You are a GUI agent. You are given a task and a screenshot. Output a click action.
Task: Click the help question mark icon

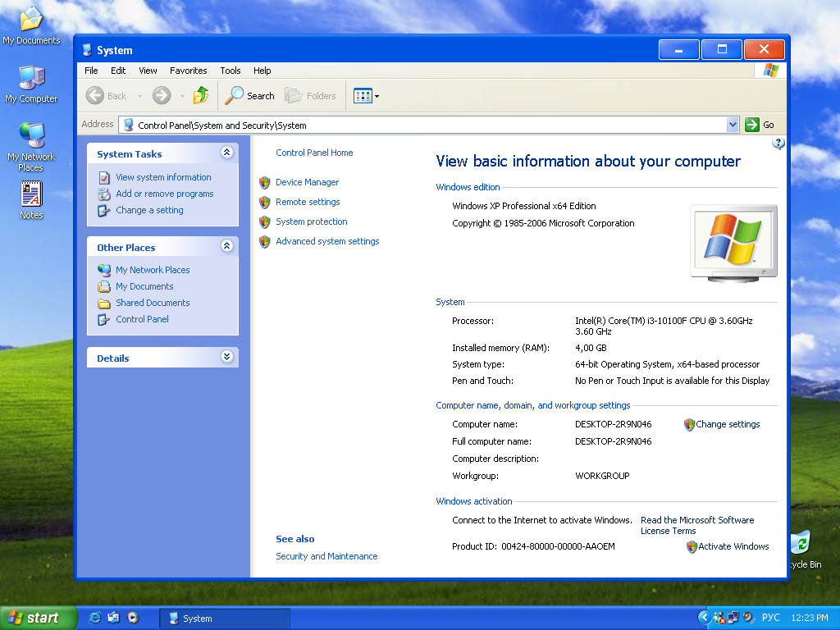778,143
